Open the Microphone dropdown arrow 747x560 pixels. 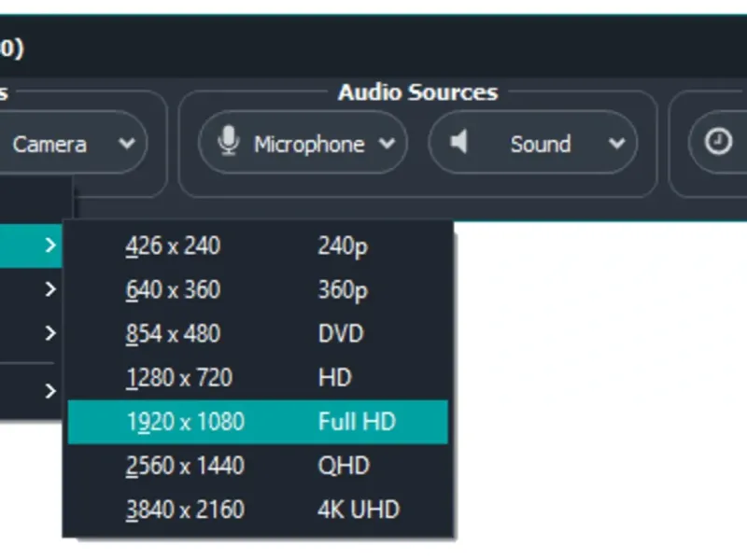tap(387, 144)
